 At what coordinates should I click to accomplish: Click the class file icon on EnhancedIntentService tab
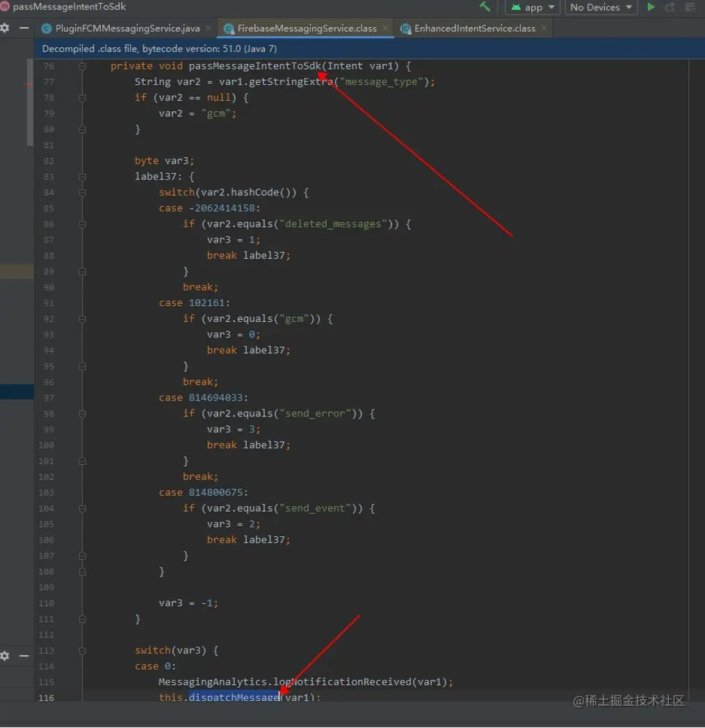pos(405,29)
